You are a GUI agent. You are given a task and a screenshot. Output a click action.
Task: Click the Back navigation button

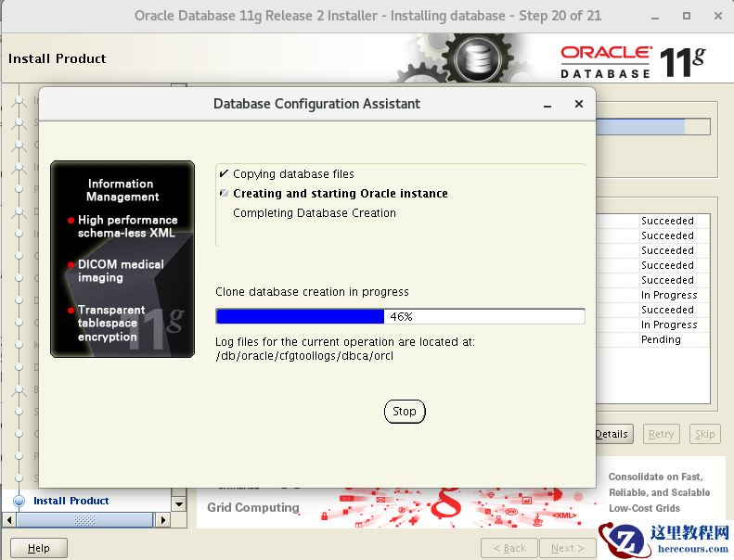509,548
